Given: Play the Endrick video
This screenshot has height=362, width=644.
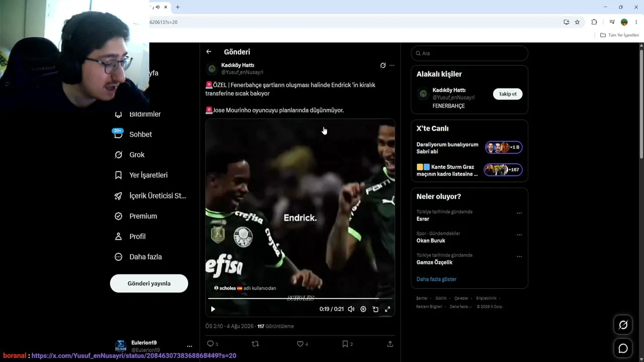Looking at the screenshot, I should click(x=213, y=309).
